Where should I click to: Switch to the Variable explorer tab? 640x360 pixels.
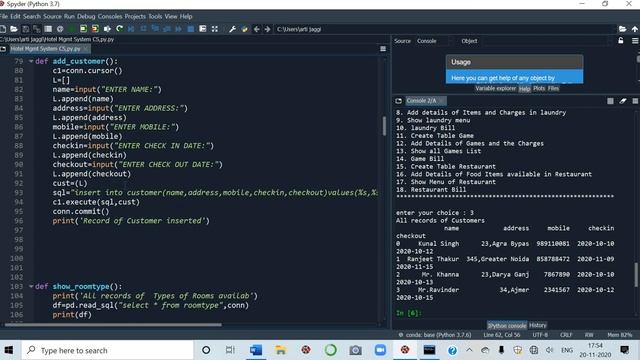point(496,89)
